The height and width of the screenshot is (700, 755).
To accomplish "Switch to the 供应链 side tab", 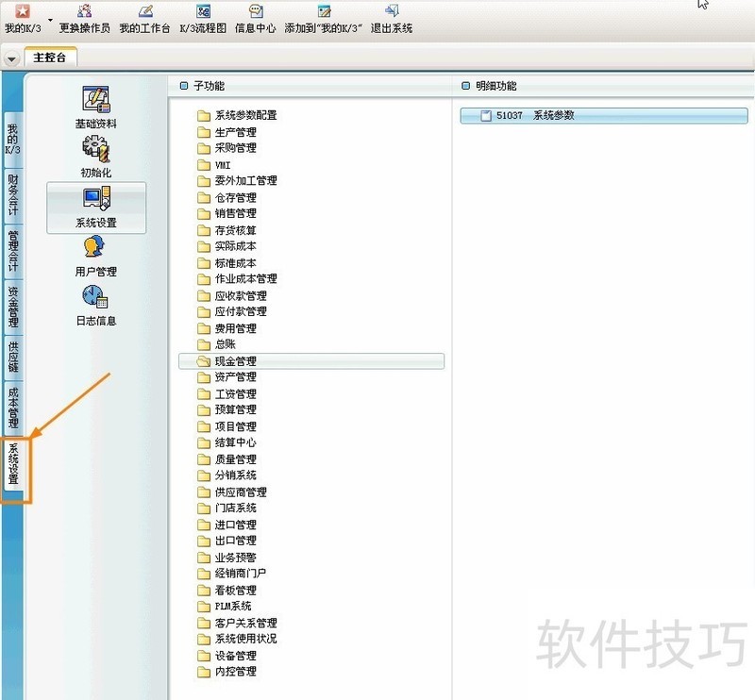I will coord(12,356).
